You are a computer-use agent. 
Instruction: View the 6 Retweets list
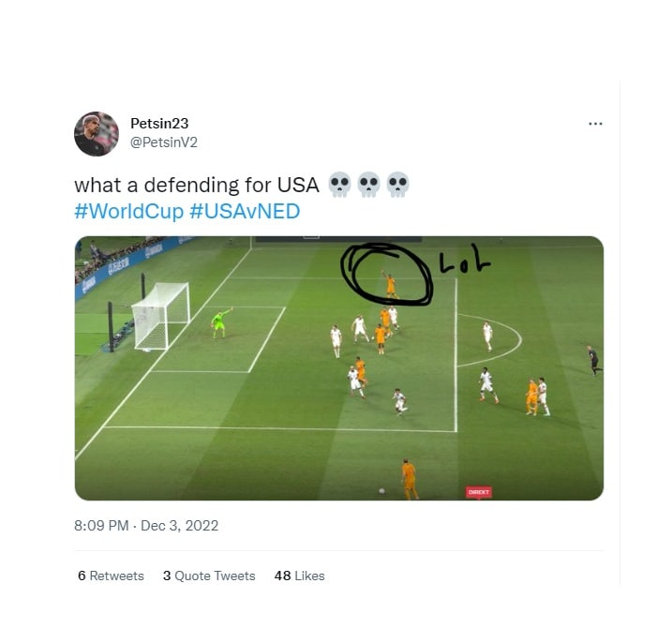(x=111, y=576)
